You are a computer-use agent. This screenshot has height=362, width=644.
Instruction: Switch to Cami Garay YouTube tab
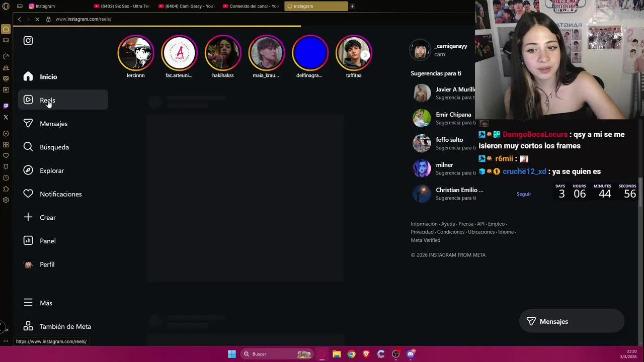188,6
